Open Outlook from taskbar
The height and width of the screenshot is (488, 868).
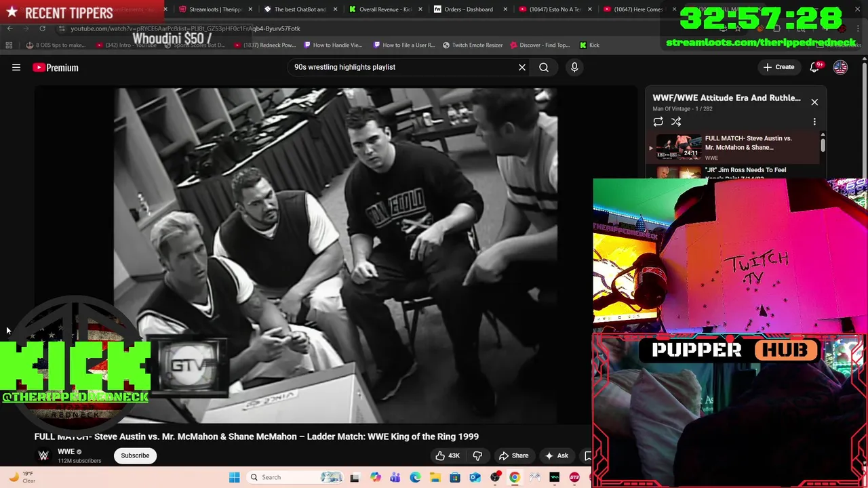pos(475,477)
